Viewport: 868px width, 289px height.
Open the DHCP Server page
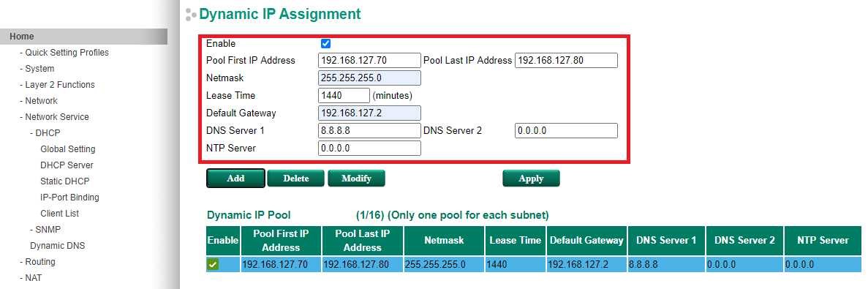(67, 165)
